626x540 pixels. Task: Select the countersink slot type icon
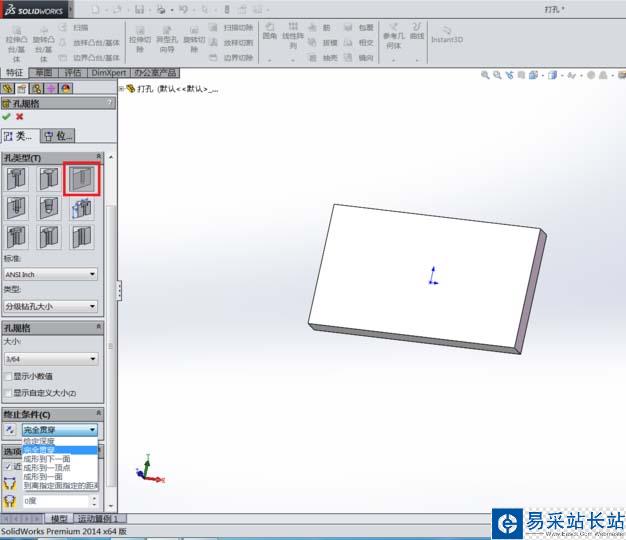(x=50, y=237)
